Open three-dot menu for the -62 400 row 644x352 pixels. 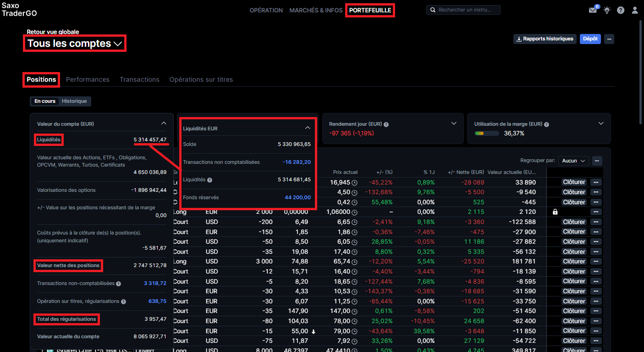pos(596,321)
